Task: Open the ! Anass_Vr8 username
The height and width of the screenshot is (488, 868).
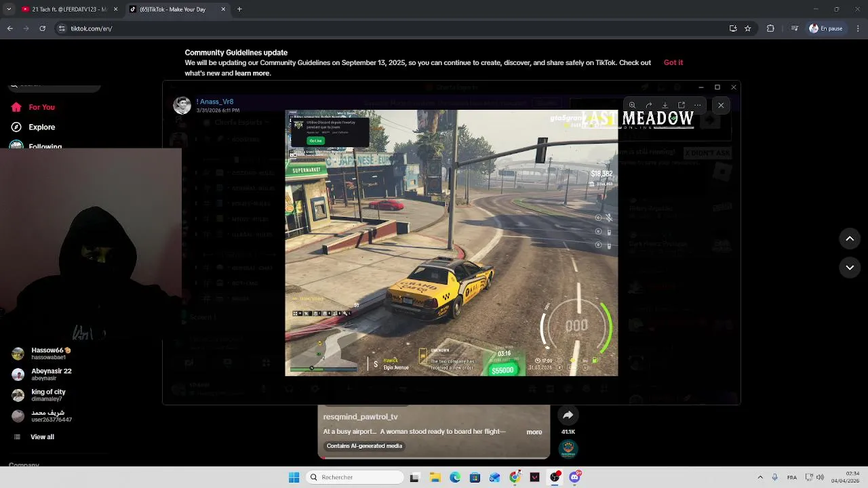Action: (x=215, y=102)
